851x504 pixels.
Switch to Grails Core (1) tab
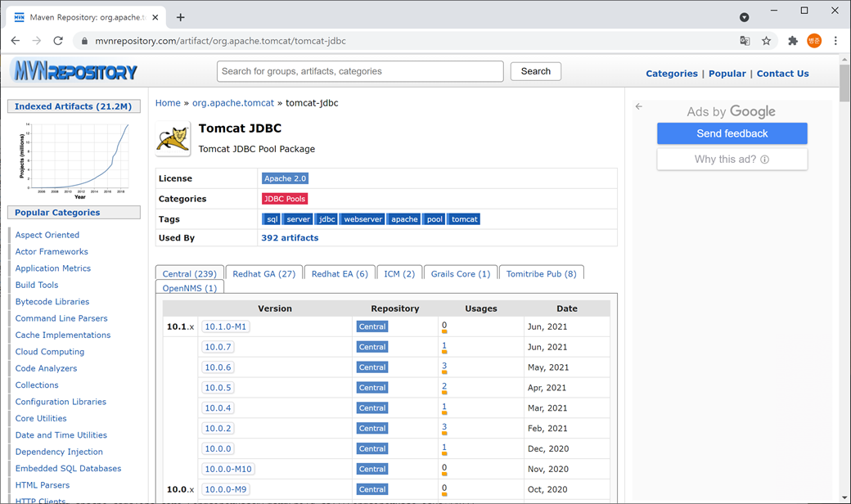[460, 273]
